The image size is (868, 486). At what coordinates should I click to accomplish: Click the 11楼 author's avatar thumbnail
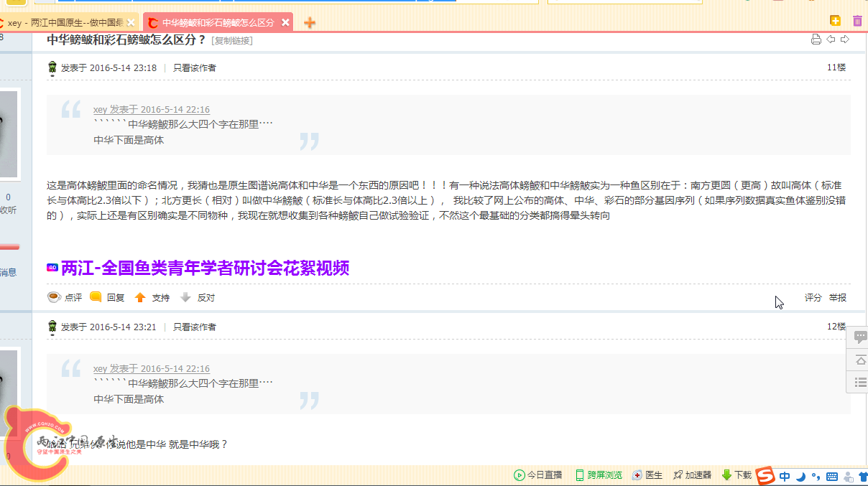[9, 134]
